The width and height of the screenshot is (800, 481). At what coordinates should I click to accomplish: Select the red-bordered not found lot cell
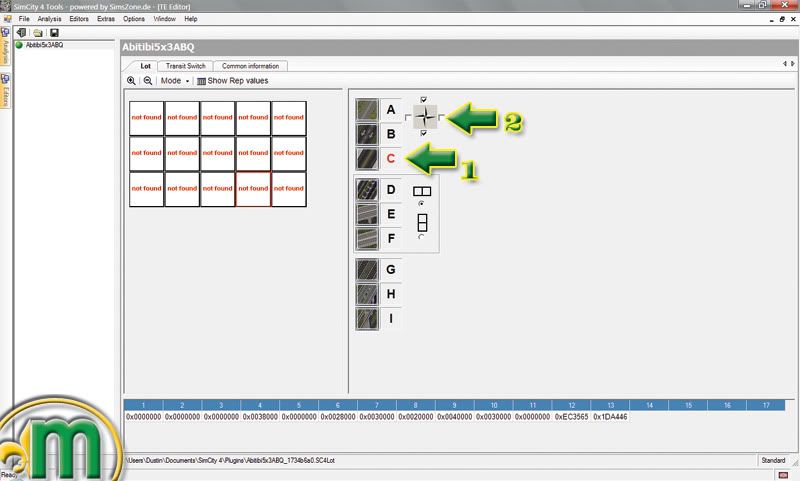pos(253,189)
